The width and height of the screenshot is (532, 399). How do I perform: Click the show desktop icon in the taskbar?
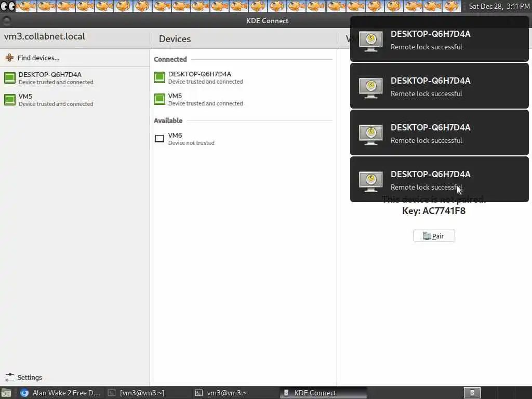pos(6,393)
